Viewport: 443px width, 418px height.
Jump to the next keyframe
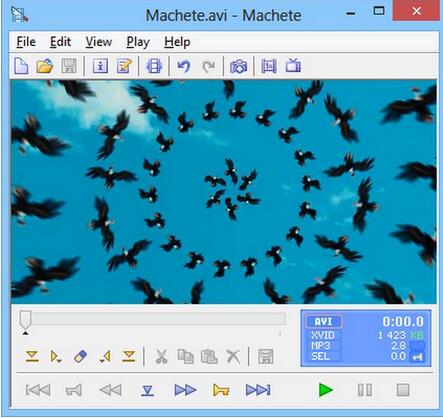tap(221, 390)
